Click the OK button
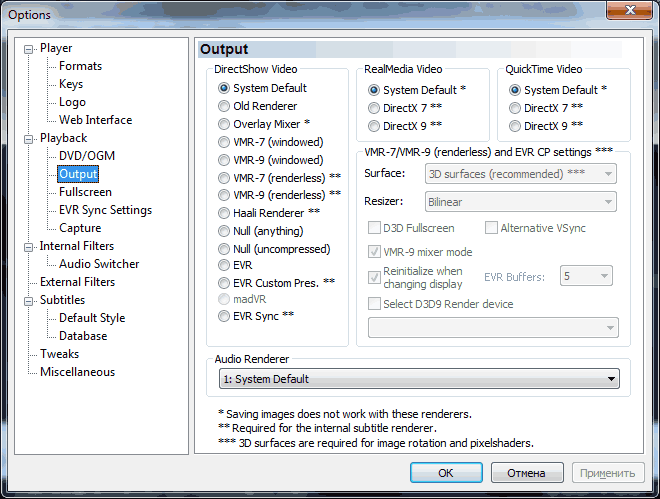Viewport: 660px width, 499px height. pyautogui.click(x=446, y=473)
